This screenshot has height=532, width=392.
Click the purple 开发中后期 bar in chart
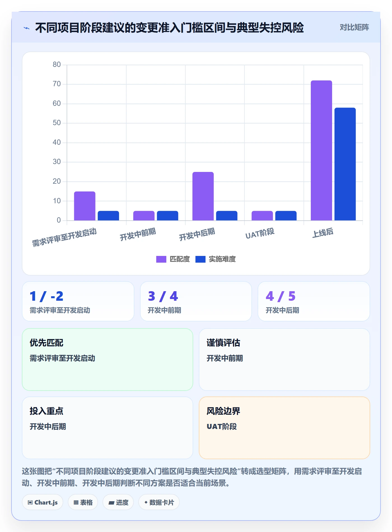203,196
